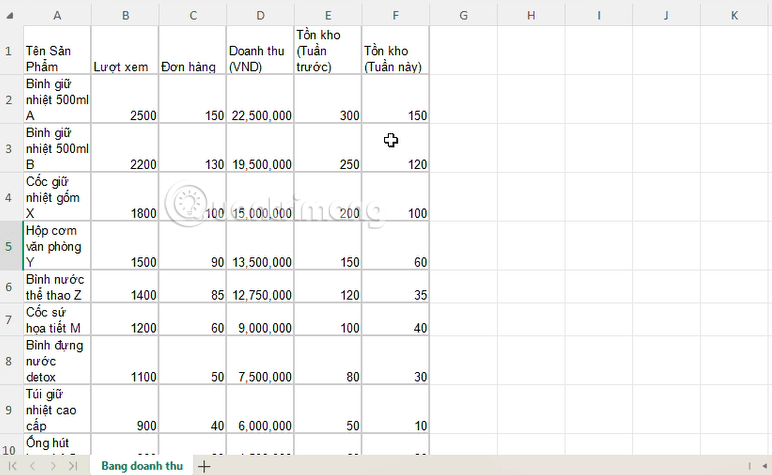
Task: Click revenue cell 19,500,000
Action: [x=260, y=148]
